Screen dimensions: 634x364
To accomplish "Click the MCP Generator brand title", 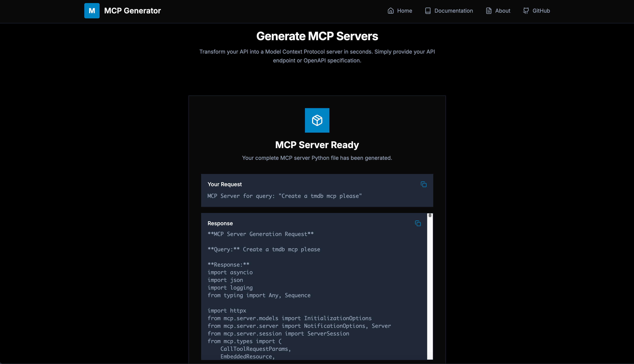I will (132, 11).
